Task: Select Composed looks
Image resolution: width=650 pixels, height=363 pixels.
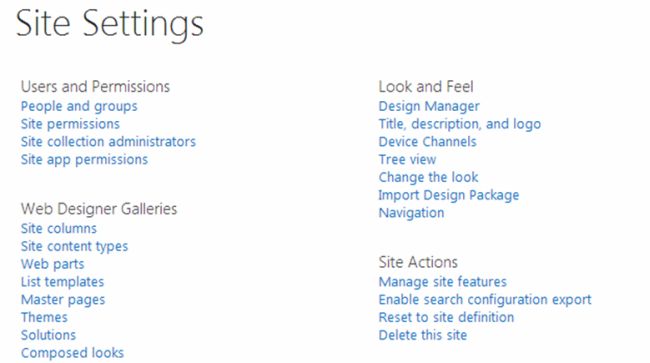Action: (73, 353)
